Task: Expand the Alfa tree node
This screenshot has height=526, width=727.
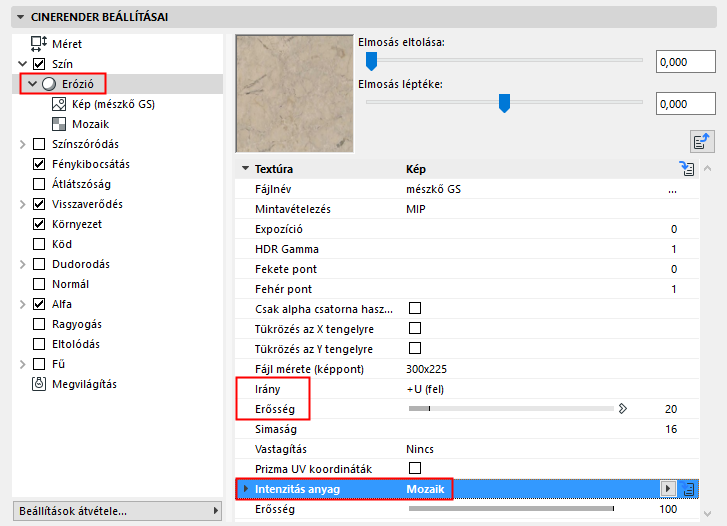Action: pos(22,304)
